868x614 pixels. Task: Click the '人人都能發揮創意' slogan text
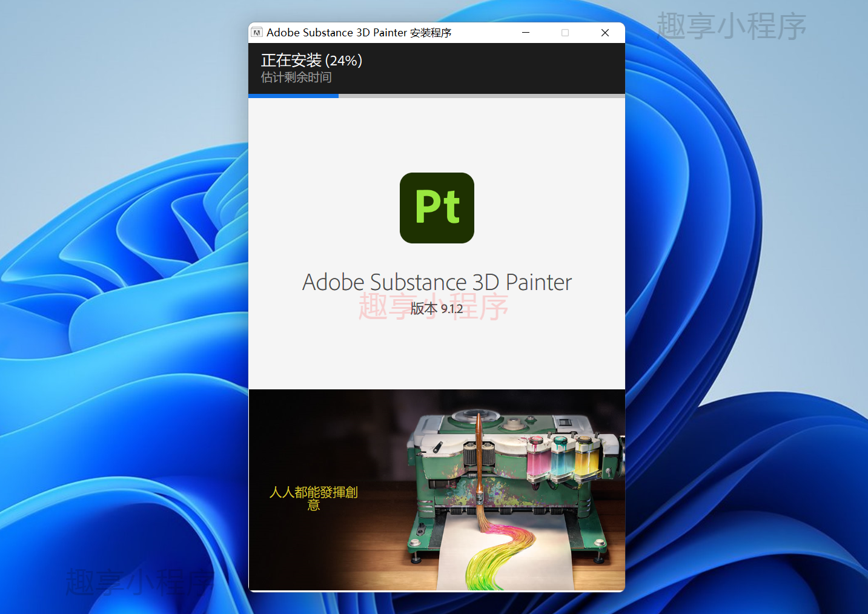(313, 498)
